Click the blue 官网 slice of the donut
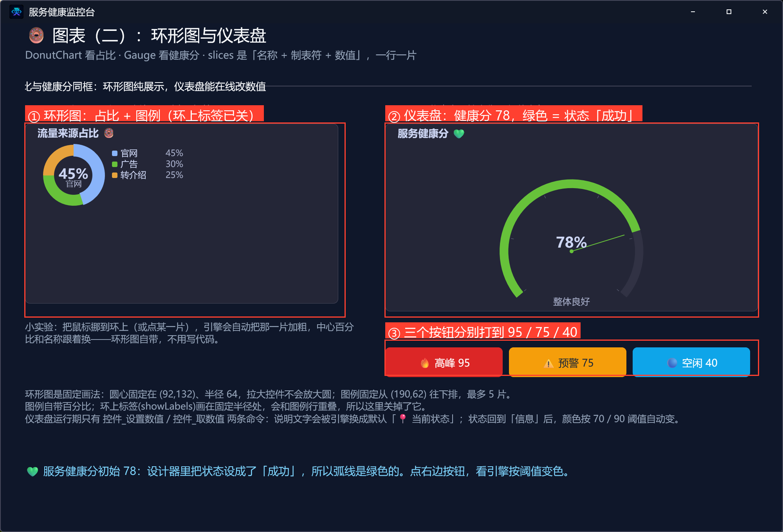This screenshot has height=532, width=783. 98,172
